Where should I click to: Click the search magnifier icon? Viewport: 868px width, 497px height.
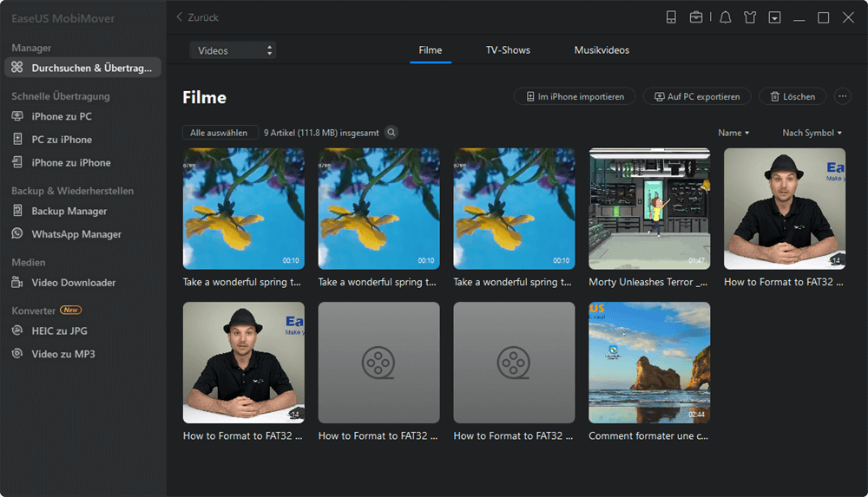pyautogui.click(x=391, y=133)
